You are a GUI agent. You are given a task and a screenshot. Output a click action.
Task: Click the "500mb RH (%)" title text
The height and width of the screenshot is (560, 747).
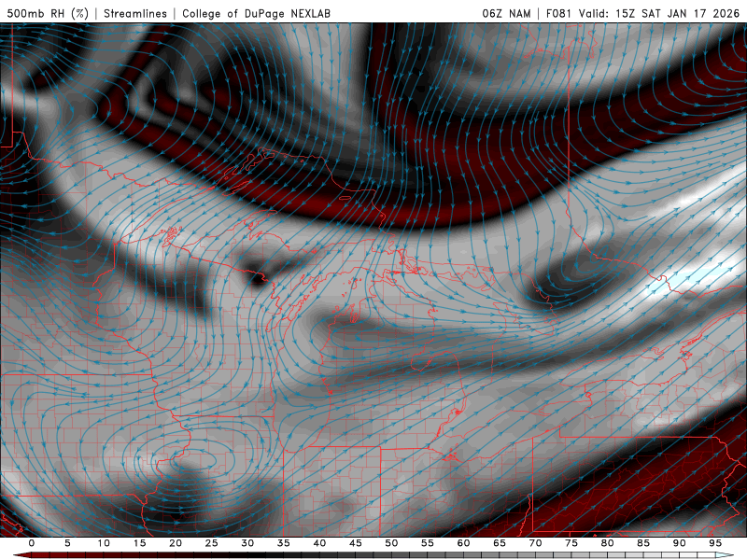(49, 13)
